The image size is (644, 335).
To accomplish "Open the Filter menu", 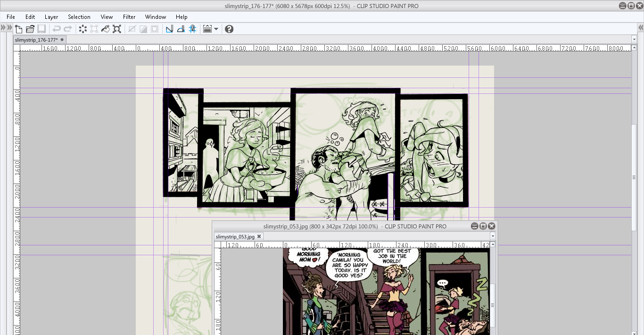I will pos(129,17).
